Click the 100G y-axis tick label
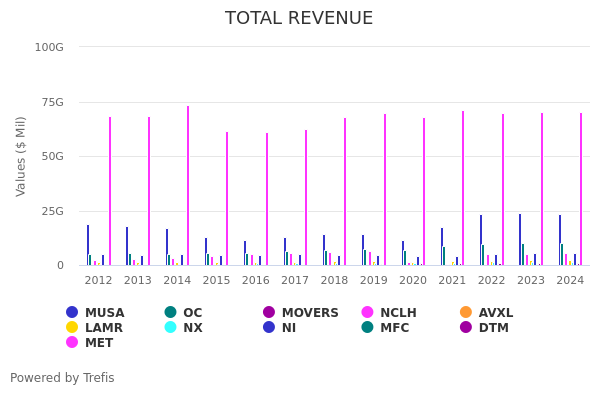Viewport: 600px width, 400px height. pos(49,47)
